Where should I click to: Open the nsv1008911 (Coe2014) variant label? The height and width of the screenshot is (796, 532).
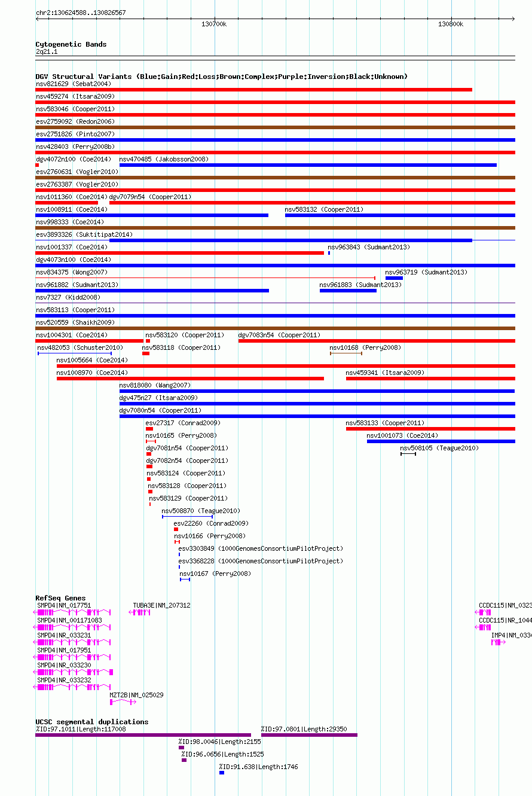click(71, 209)
